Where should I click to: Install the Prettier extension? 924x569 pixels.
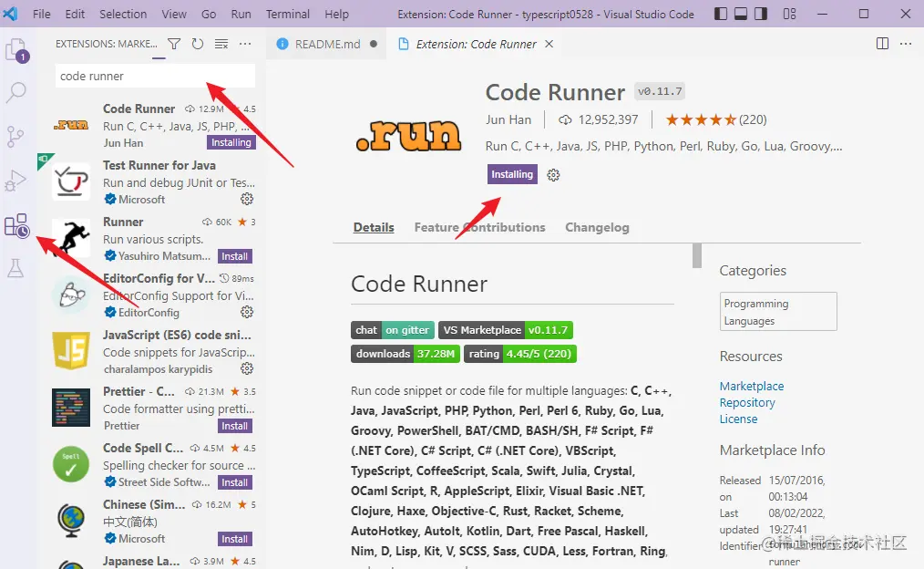[234, 426]
